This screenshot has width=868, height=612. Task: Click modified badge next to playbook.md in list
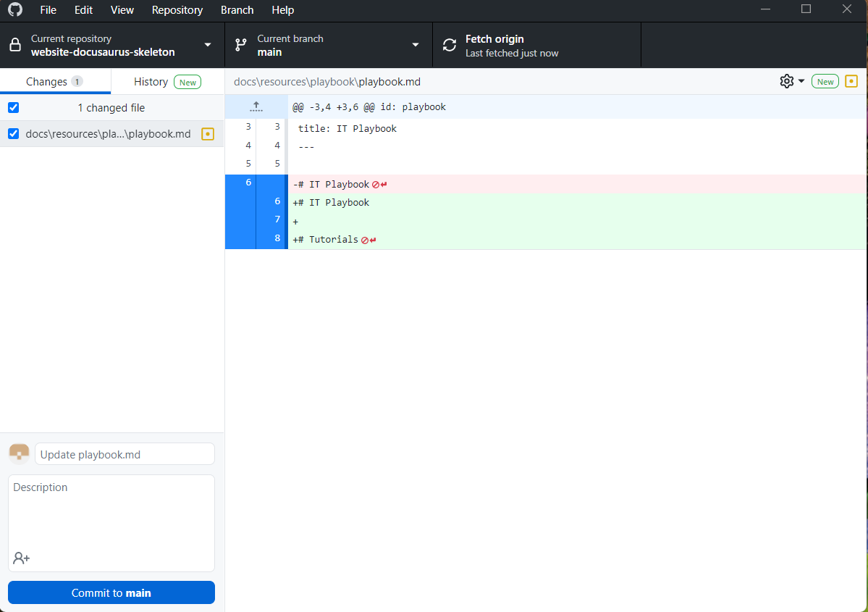(x=208, y=134)
